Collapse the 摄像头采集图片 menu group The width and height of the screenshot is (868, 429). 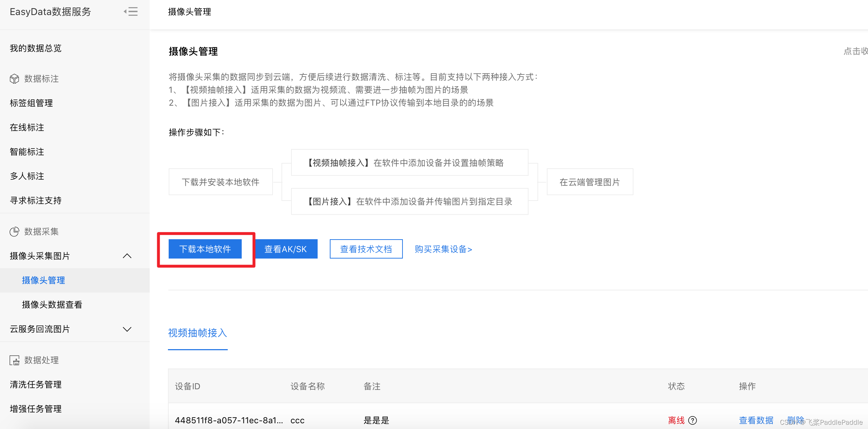[127, 256]
